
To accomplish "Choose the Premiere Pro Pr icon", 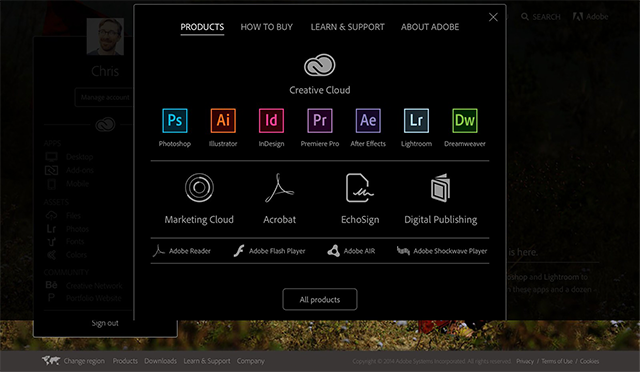I will point(320,120).
